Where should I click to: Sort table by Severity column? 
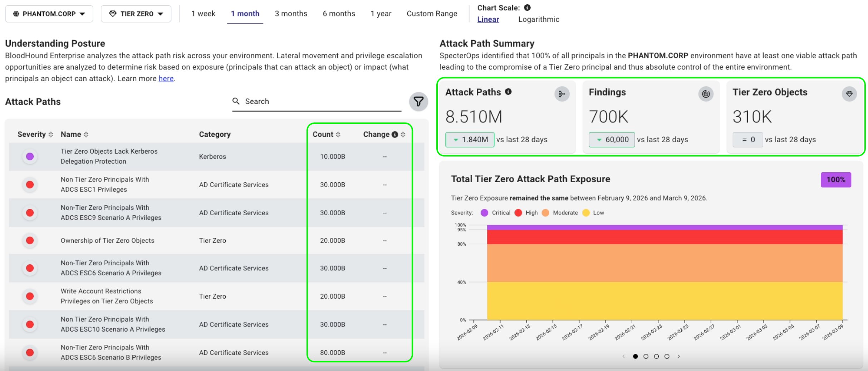point(35,134)
